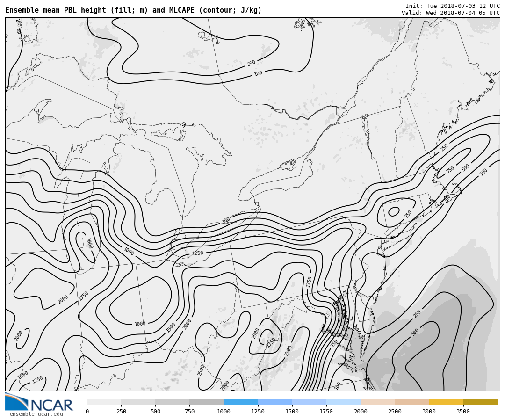Click the NCAR logo

point(39,402)
